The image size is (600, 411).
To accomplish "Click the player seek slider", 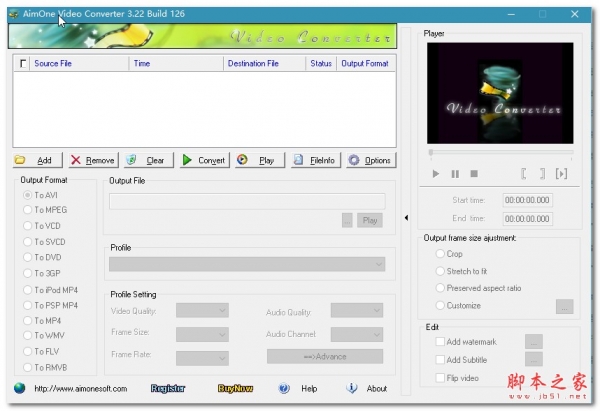I will pyautogui.click(x=501, y=153).
